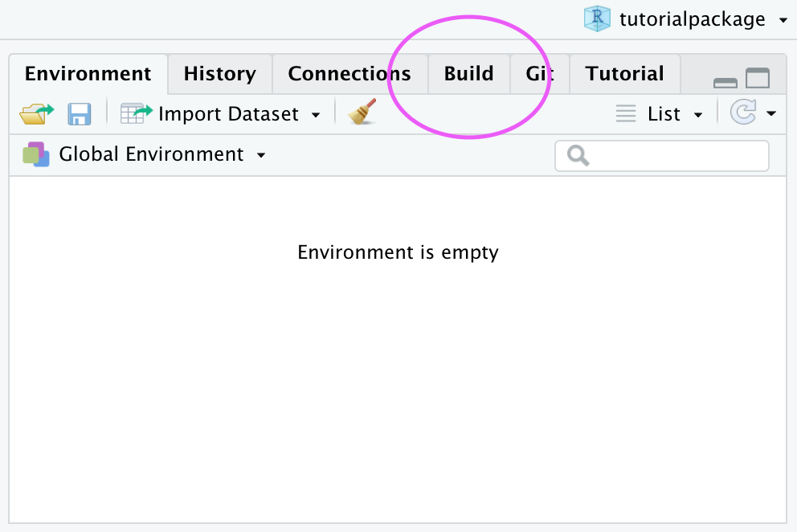797x532 pixels.
Task: Expand the Import Dataset dropdown arrow
Action: 316,115
